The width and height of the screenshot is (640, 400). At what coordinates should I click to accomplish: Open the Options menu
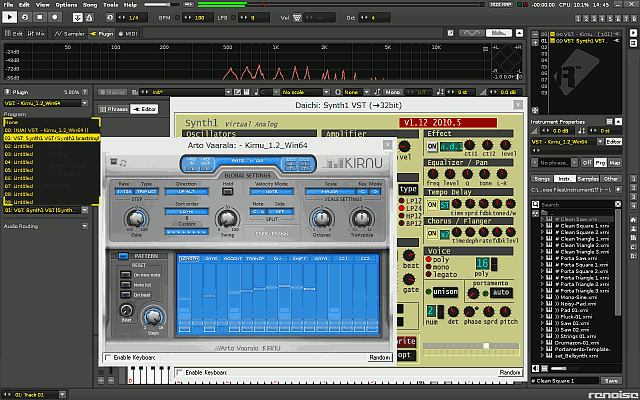coord(66,5)
